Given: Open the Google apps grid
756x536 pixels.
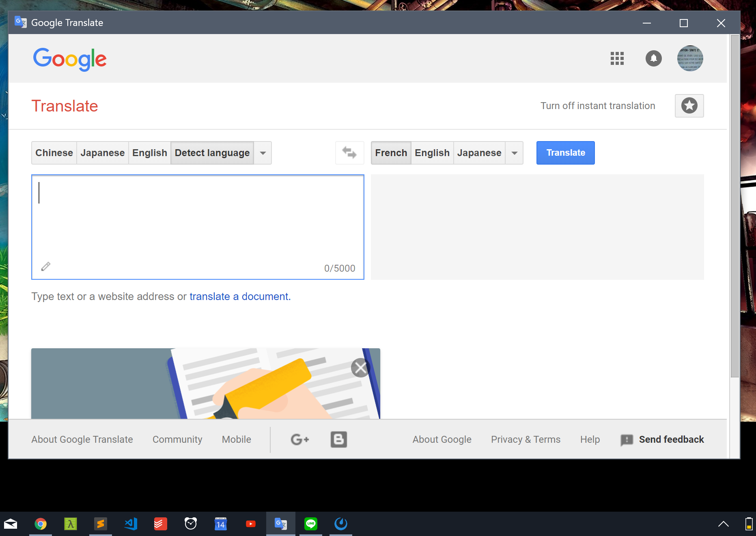Looking at the screenshot, I should click(617, 58).
